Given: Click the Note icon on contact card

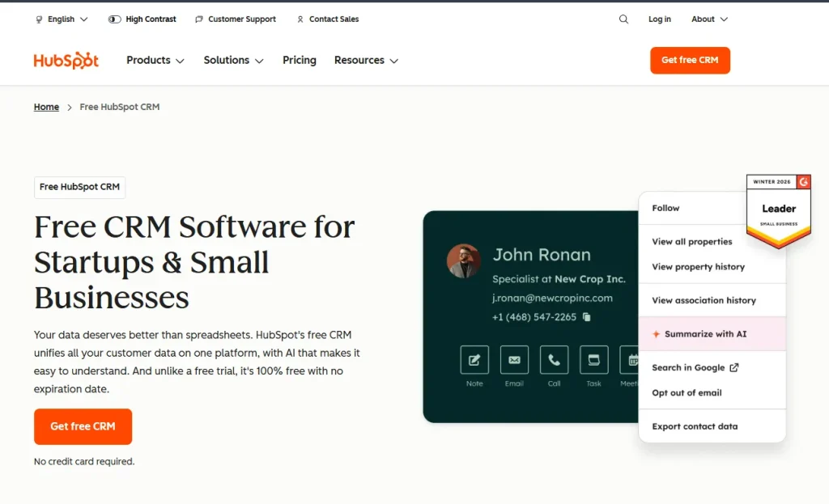Looking at the screenshot, I should click(x=474, y=360).
